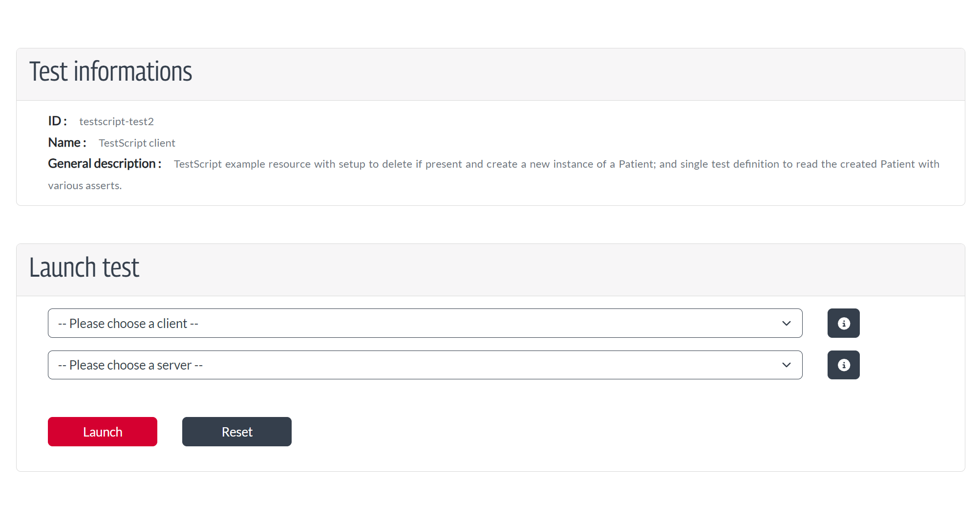This screenshot has width=980, height=526.
Task: Click the 'Name :' label
Action: (67, 142)
